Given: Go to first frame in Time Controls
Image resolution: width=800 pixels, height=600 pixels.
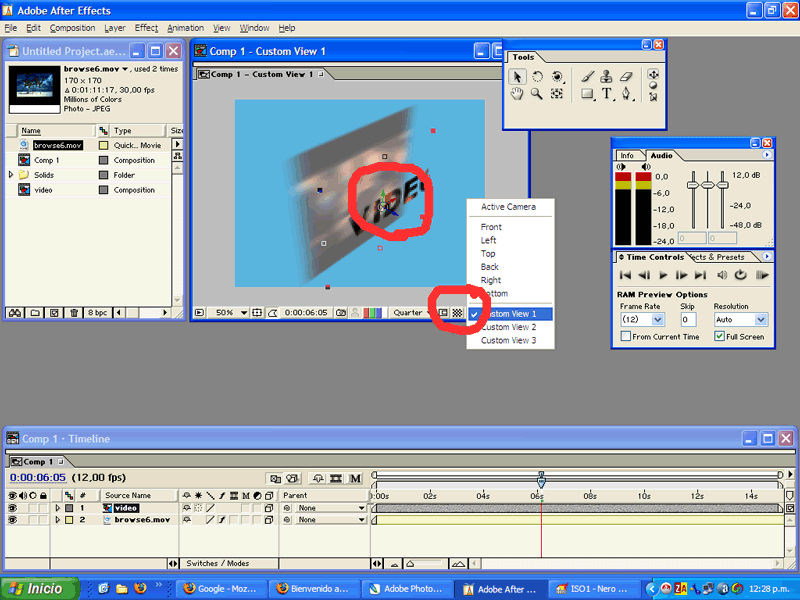Looking at the screenshot, I should coord(624,276).
